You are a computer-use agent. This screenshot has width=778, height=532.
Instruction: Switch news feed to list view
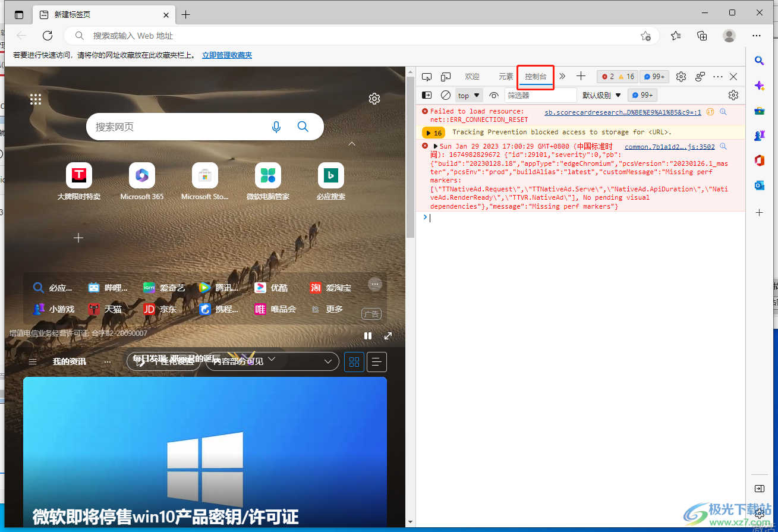click(x=377, y=361)
